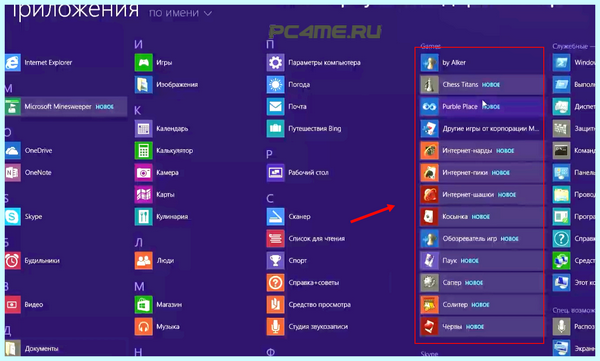This screenshot has height=361, width=600.
Task: Launch Сапер minesweeper game
Action: pos(481,283)
